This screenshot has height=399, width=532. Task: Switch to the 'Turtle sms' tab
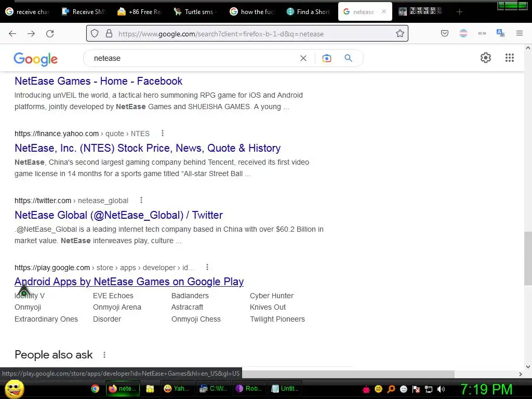click(196, 12)
